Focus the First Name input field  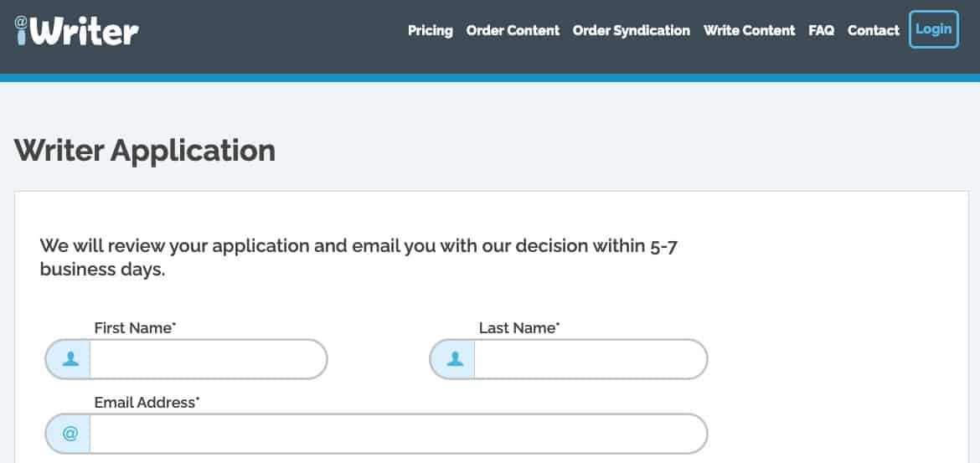point(207,359)
